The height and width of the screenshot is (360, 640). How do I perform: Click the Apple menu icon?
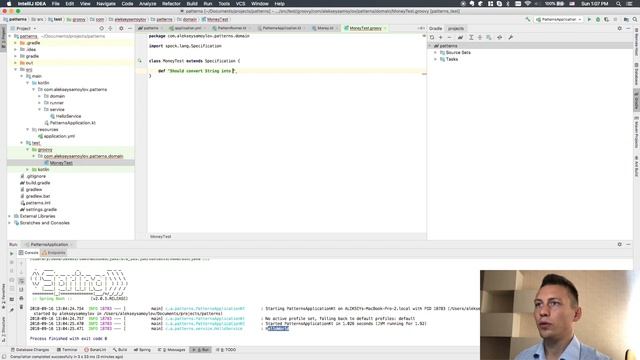click(x=9, y=4)
